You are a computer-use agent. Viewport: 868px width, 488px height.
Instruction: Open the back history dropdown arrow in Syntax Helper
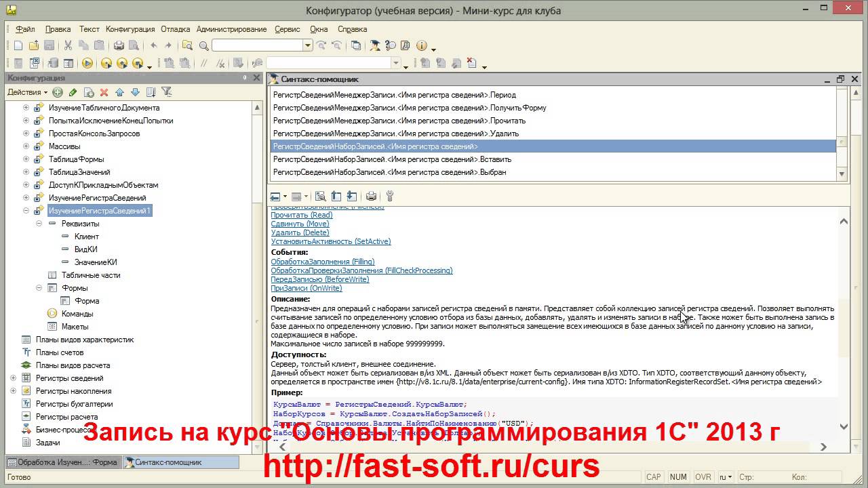coord(285,197)
